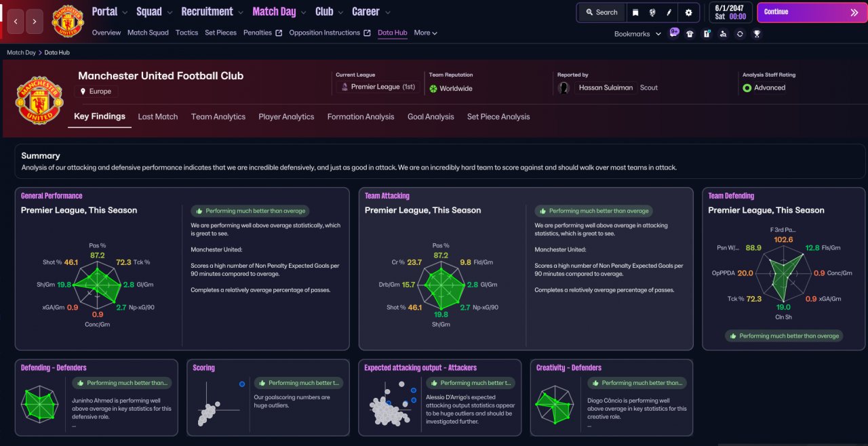Viewport: 868px width, 446px height.
Task: Click the 102.6 value in Team Defending
Action: pyautogui.click(x=783, y=239)
